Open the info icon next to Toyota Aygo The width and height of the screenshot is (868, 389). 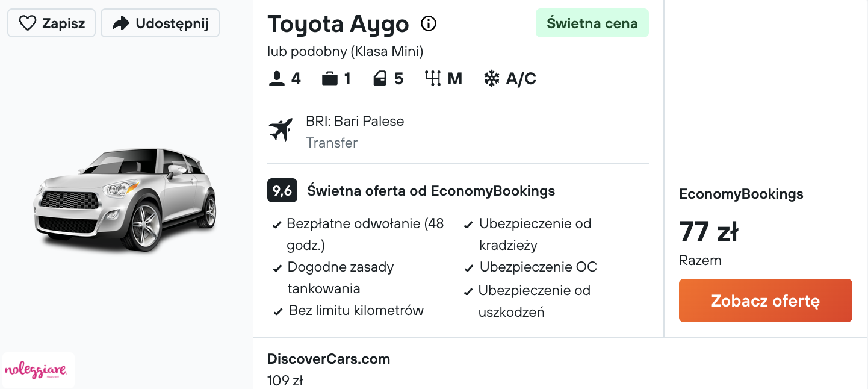coord(429,23)
